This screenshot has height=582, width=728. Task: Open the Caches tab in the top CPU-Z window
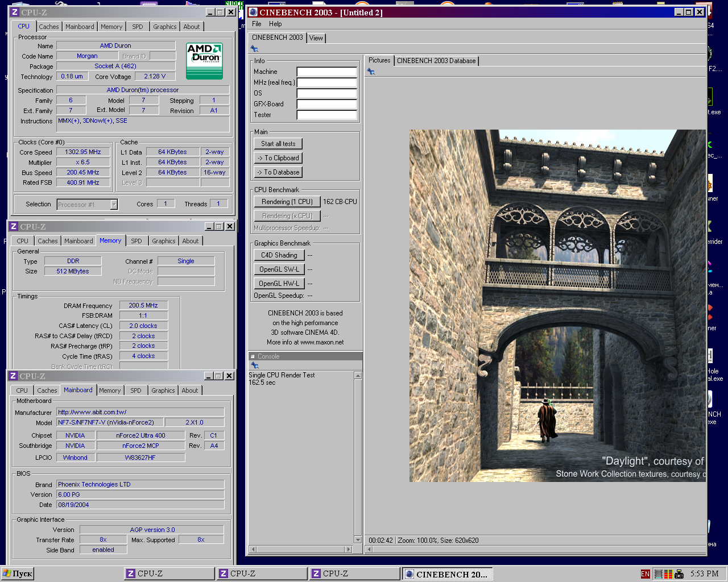pos(49,27)
